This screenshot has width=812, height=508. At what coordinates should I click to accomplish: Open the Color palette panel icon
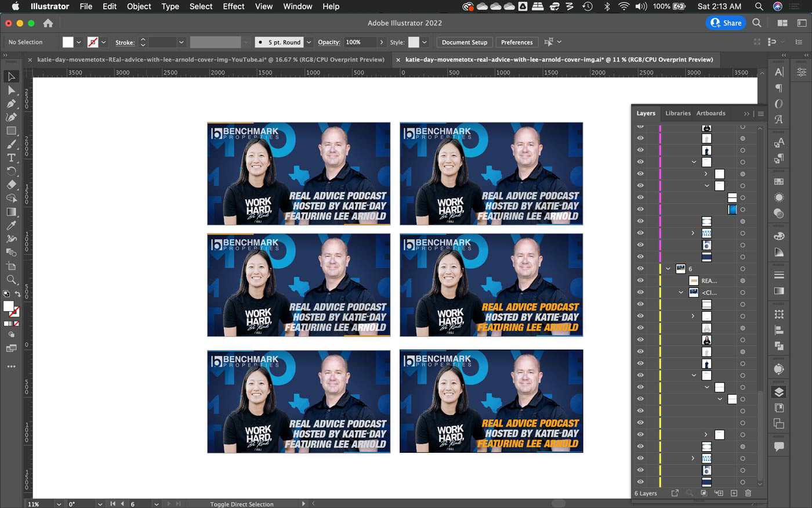(779, 236)
